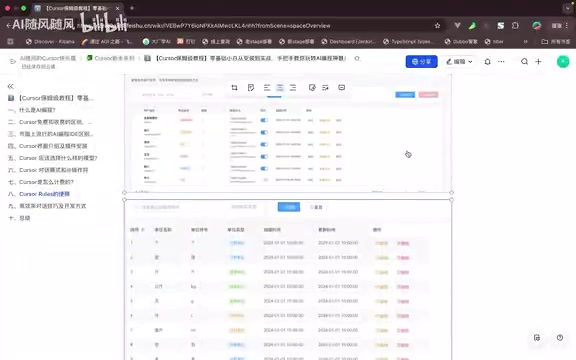Show hidden bookmarks with the chevron
This screenshot has width=576, height=360.
(x=526, y=42)
